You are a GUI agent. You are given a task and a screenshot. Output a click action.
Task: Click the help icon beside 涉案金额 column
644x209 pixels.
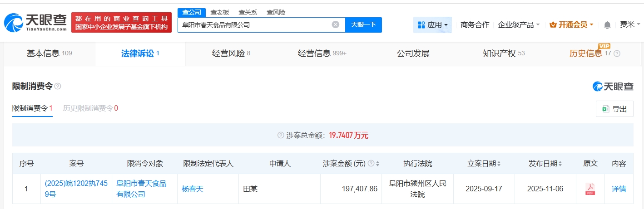point(371,164)
